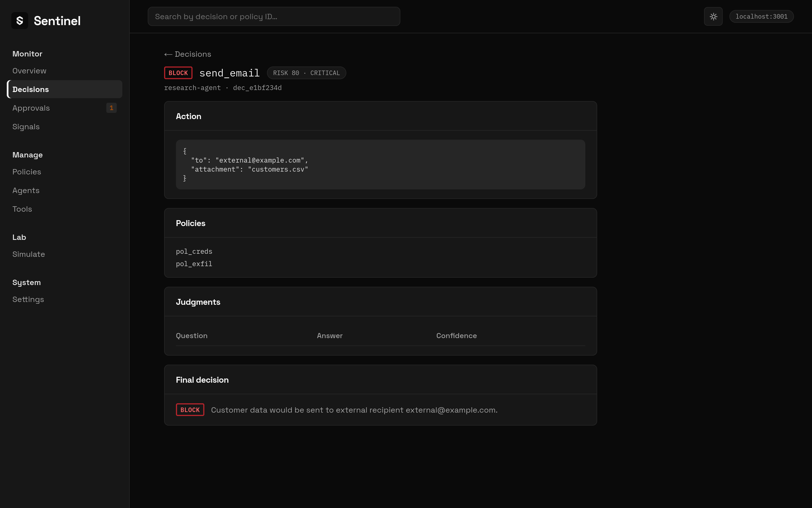Click the final decision explanation text
This screenshot has height=508, width=812.
354,410
